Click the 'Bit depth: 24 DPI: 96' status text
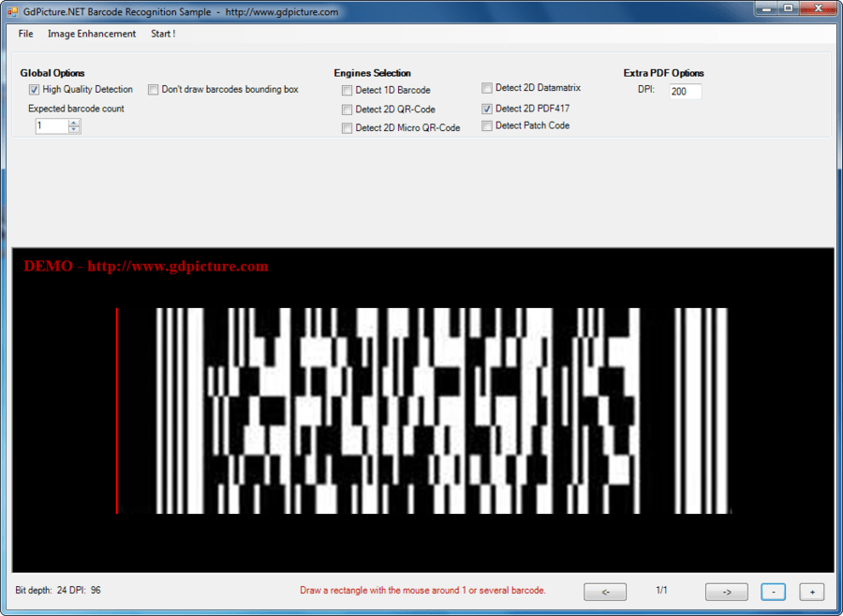The image size is (843, 616). (x=58, y=590)
